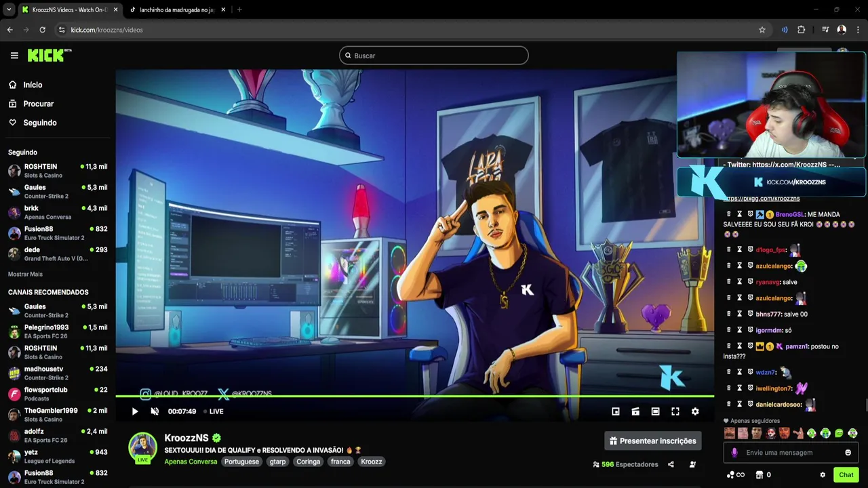
Task: Click the first mustached face quick emote
Action: click(730, 433)
